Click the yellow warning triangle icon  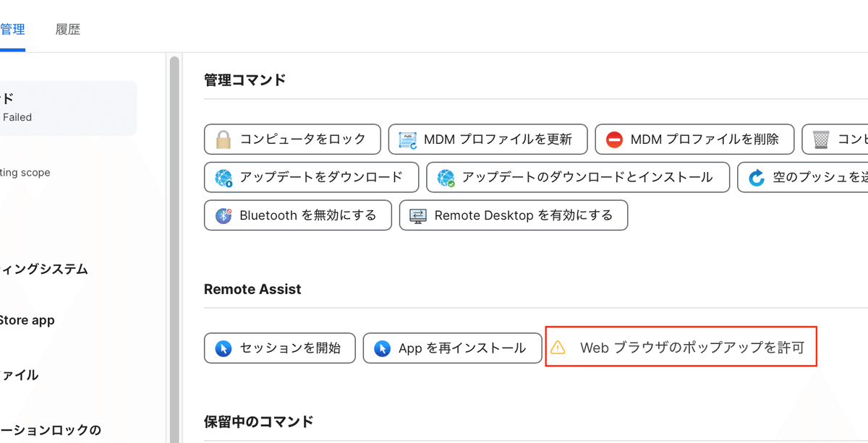[x=558, y=348]
